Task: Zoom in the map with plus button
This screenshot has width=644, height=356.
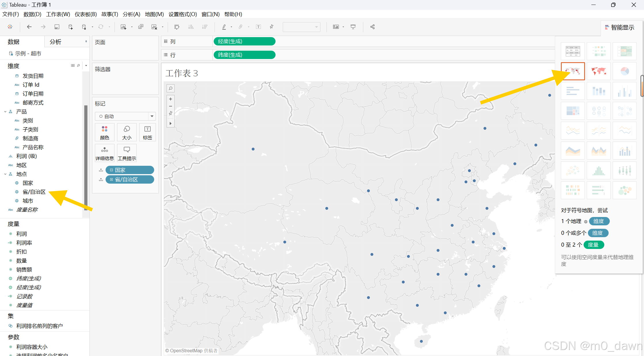Action: (171, 99)
